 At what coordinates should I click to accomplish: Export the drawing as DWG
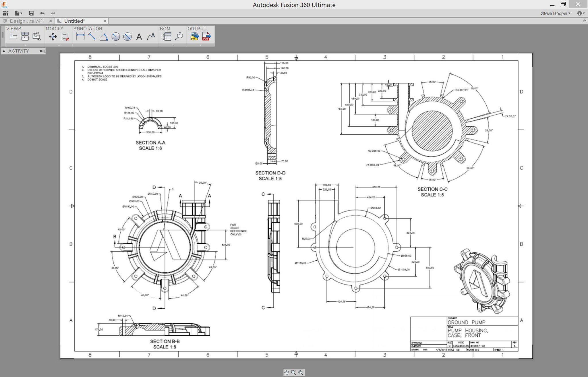pyautogui.click(x=194, y=36)
